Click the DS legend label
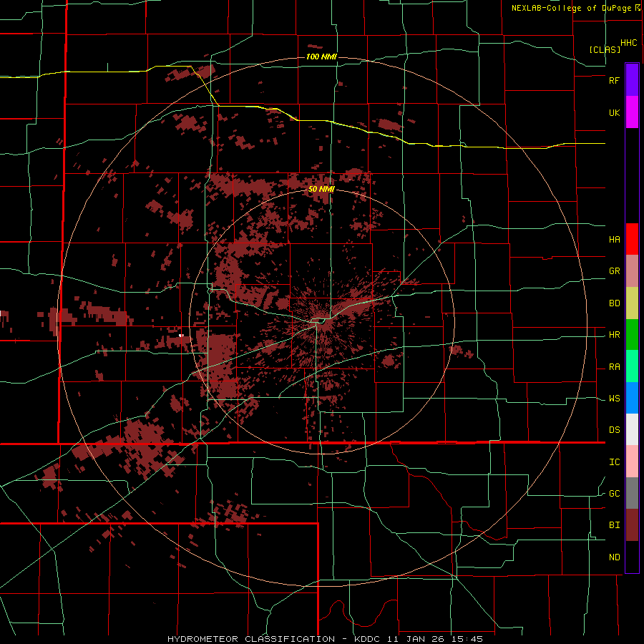 coord(614,430)
